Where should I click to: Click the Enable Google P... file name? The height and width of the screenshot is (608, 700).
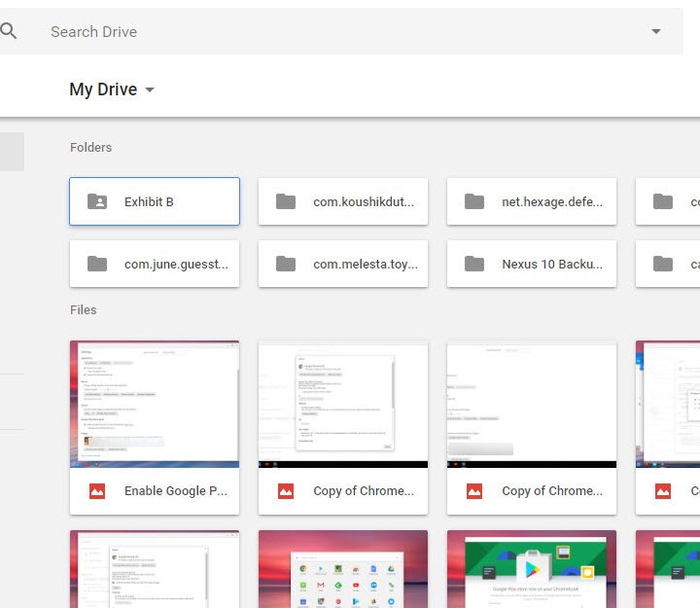[x=176, y=491]
